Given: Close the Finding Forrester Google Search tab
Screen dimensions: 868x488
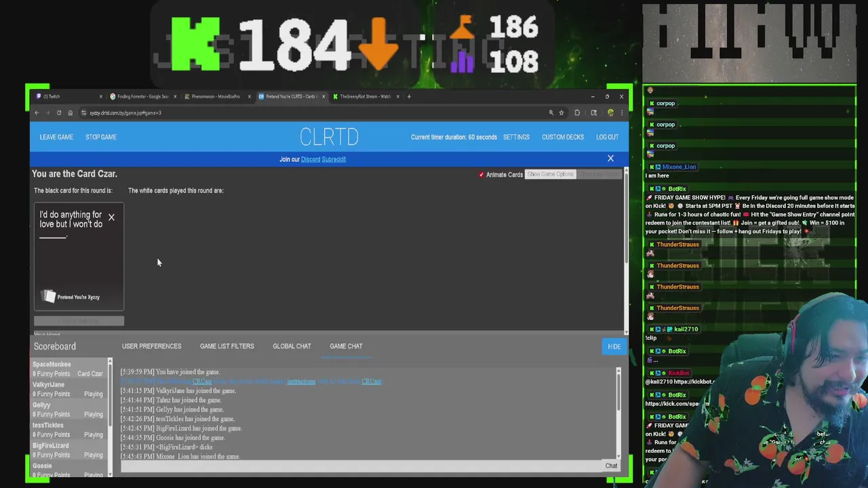Looking at the screenshot, I should point(175,96).
